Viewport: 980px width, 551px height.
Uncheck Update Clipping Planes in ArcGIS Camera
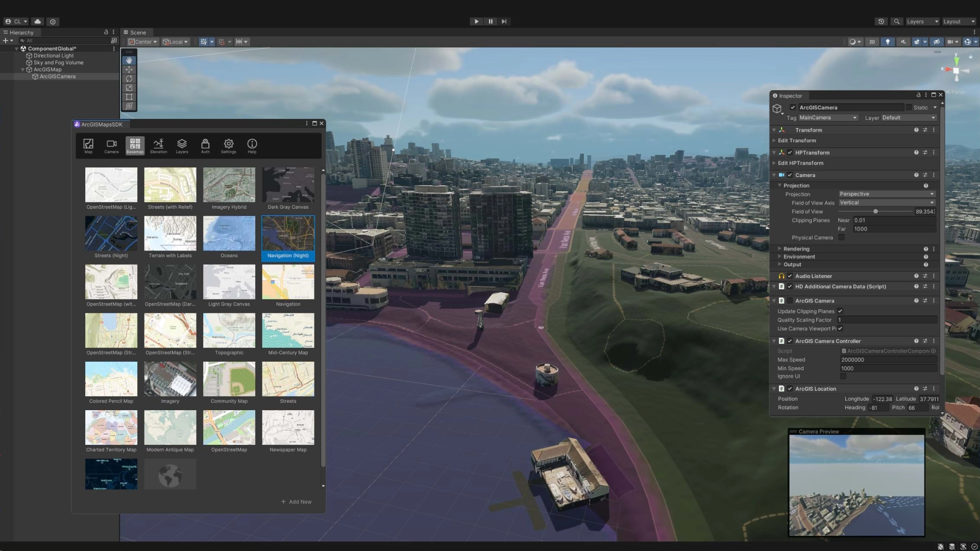click(840, 311)
